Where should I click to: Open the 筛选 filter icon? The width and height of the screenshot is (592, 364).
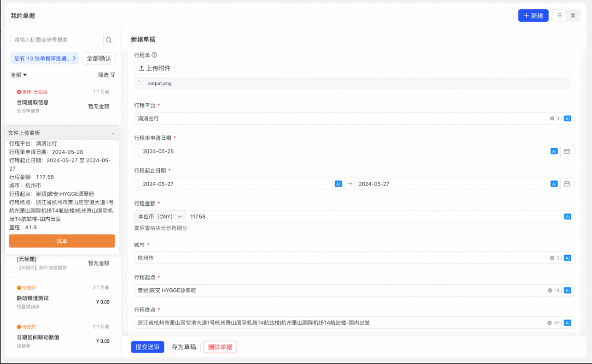point(113,75)
